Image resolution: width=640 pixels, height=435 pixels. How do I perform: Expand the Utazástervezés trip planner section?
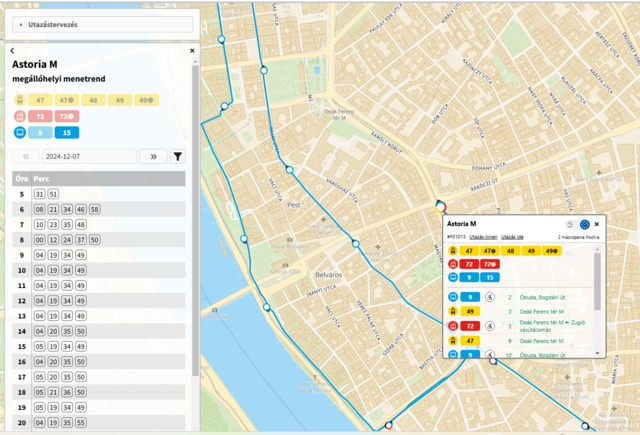[102, 24]
